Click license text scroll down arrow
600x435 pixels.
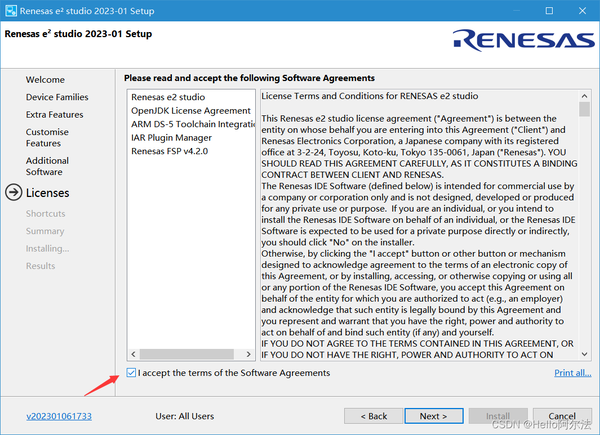[x=584, y=354]
